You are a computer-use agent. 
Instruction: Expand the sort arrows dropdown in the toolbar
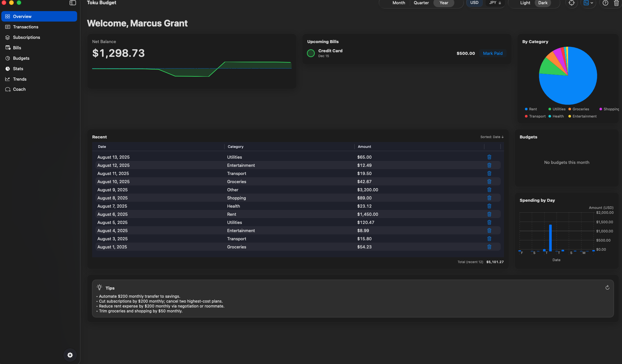click(x=588, y=3)
